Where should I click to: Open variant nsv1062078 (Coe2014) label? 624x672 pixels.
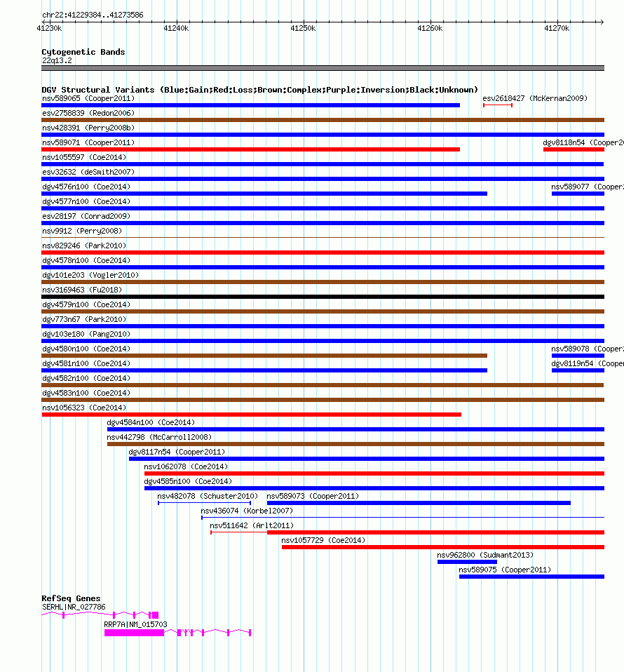click(x=186, y=466)
